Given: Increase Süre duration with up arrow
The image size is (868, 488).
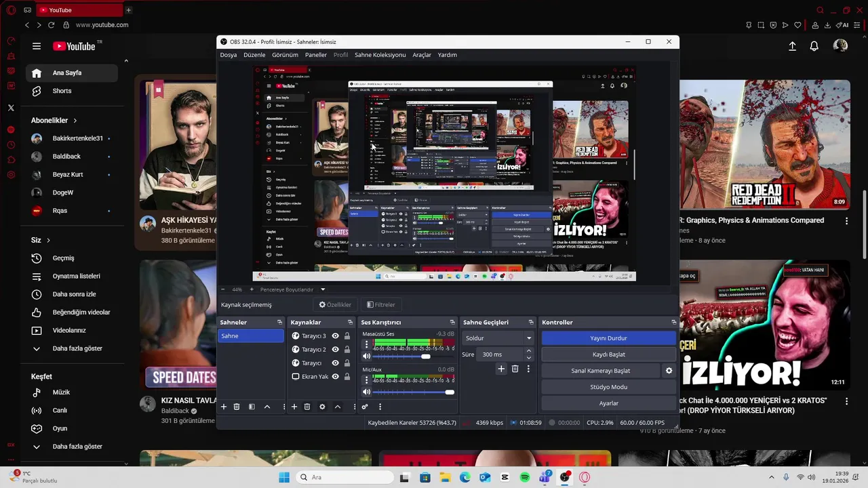Looking at the screenshot, I should pos(529,351).
